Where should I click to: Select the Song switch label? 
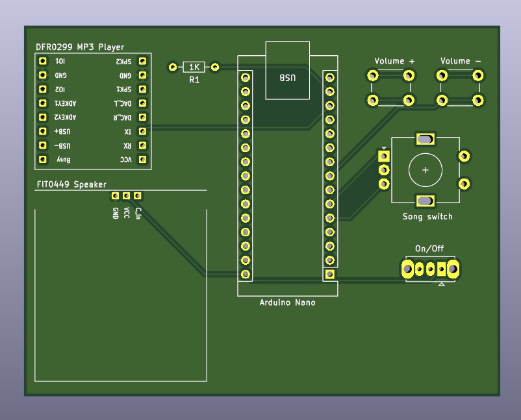click(x=427, y=216)
